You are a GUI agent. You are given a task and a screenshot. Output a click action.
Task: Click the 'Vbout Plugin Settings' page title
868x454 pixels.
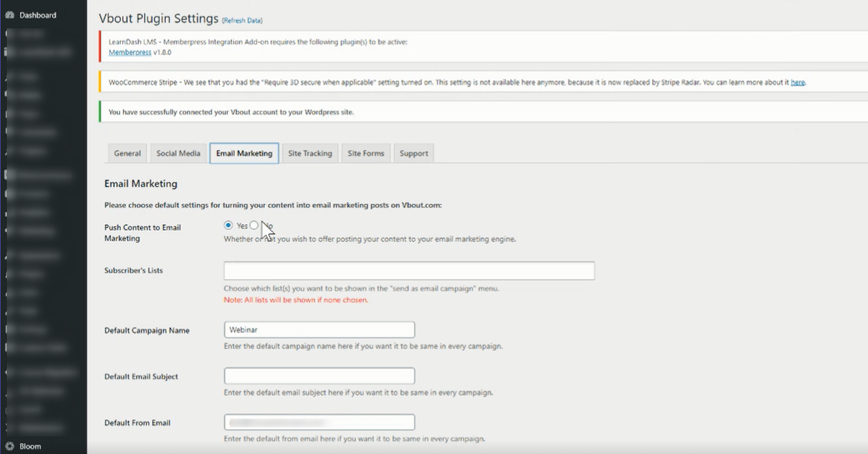tap(159, 18)
